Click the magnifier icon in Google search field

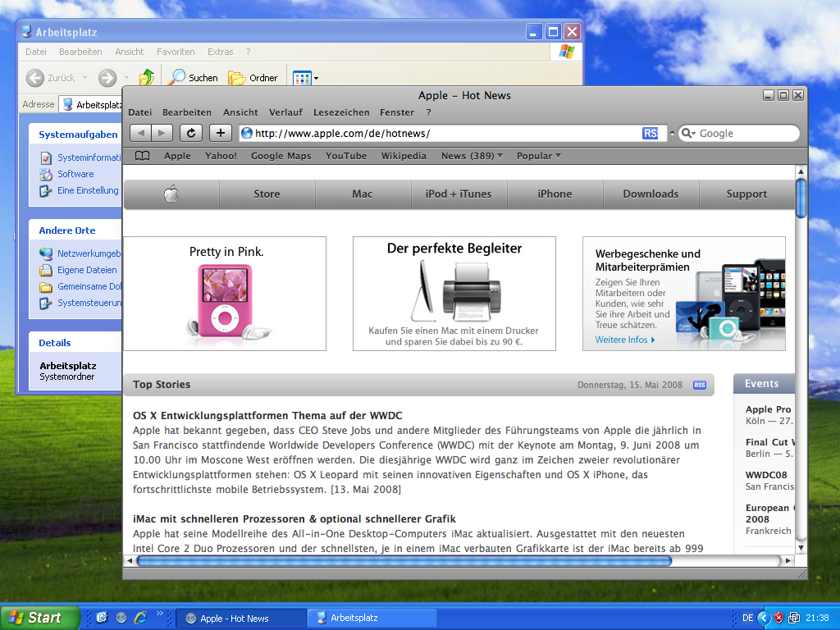688,134
